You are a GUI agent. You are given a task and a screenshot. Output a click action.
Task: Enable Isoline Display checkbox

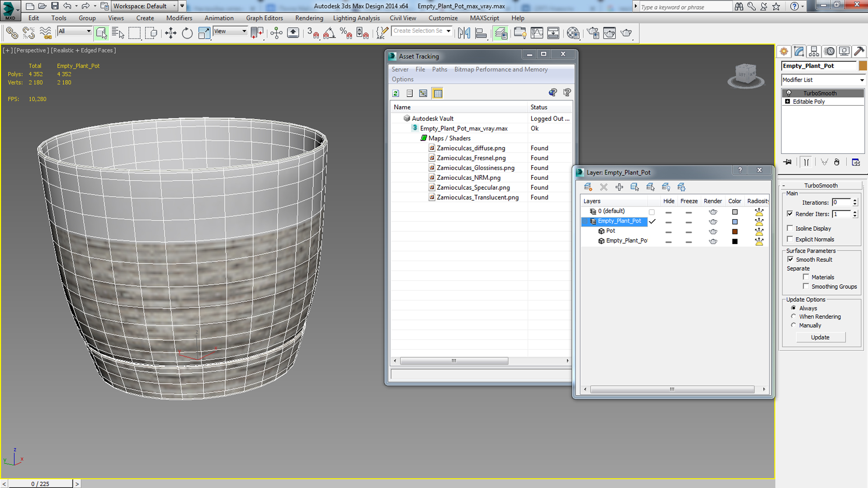pyautogui.click(x=790, y=228)
